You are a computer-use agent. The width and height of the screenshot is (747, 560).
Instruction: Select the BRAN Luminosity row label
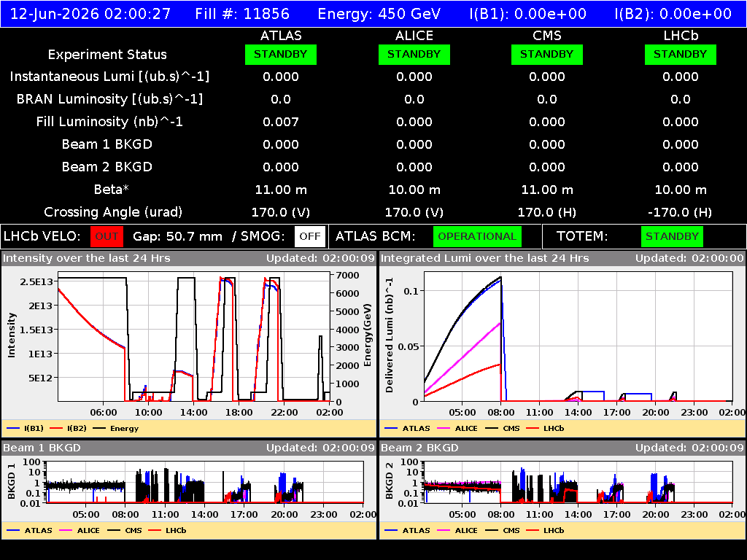click(109, 99)
